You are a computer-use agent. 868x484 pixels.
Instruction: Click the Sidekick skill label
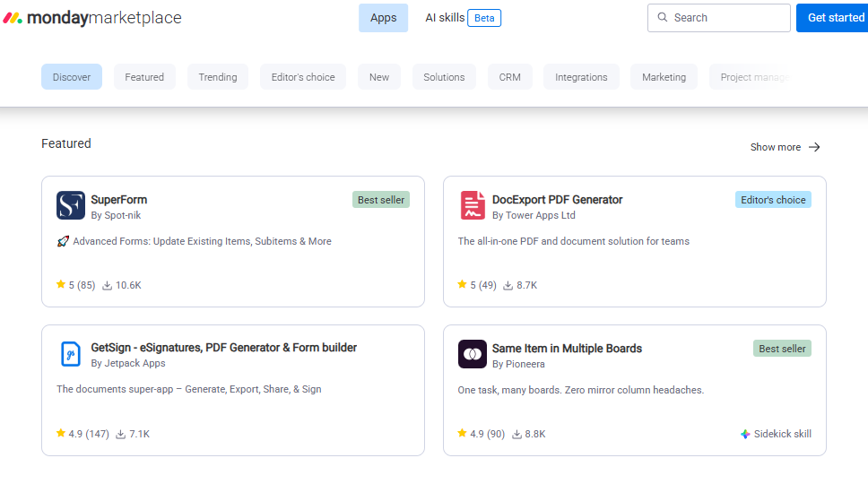tap(782, 434)
